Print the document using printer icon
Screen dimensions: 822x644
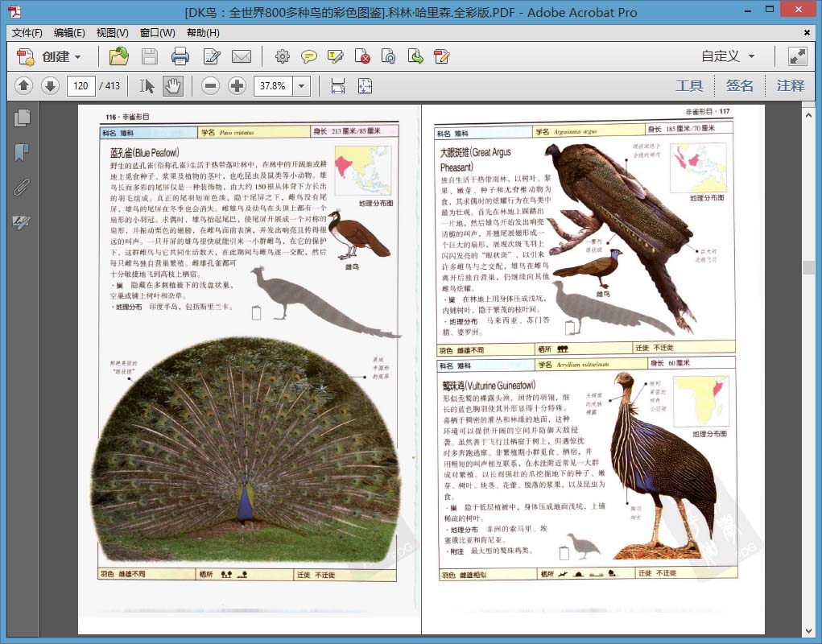click(180, 56)
